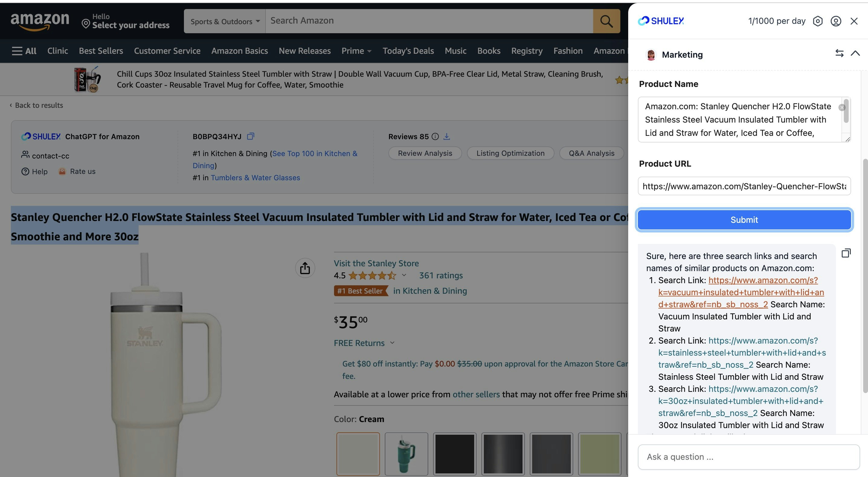Visit the Stanley Store link

click(x=376, y=263)
